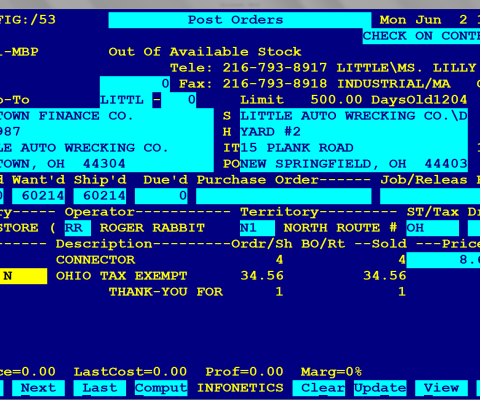Click the bill-to line TOWN FINANCE CO.

(x=67, y=116)
